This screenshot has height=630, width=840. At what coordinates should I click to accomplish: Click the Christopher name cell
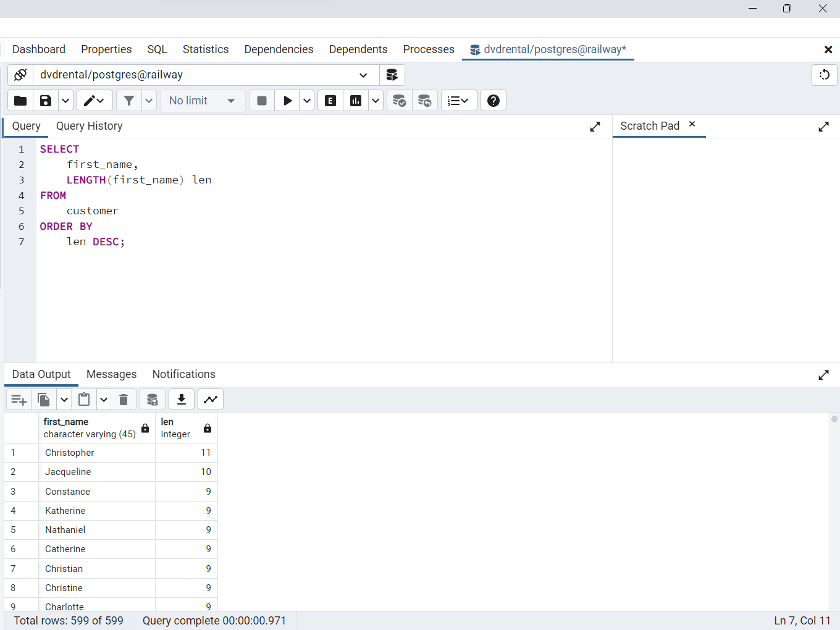(x=96, y=453)
